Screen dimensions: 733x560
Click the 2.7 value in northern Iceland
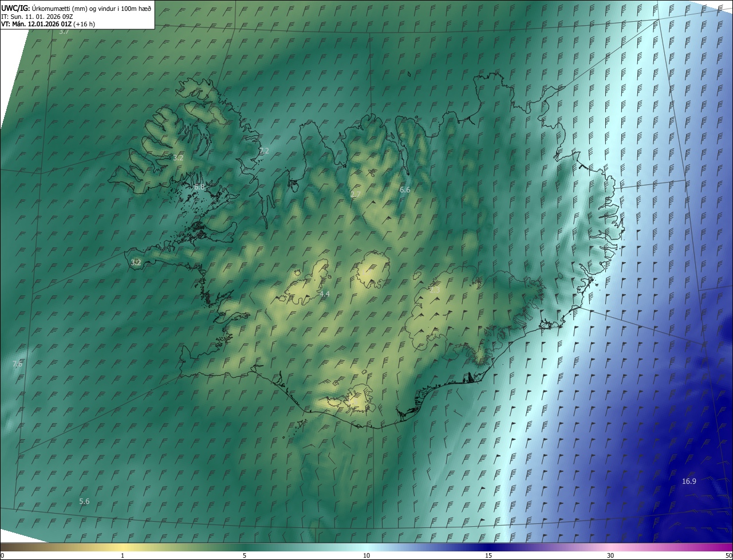click(356, 195)
